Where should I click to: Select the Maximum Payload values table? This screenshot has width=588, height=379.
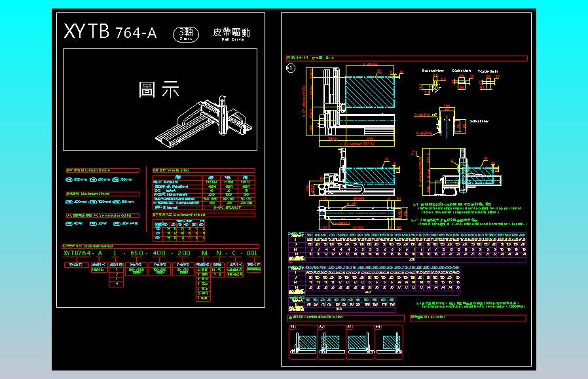pos(179,230)
